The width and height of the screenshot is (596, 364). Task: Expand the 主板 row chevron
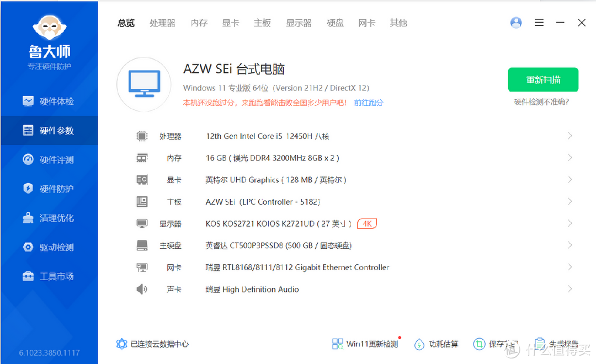[x=570, y=201]
